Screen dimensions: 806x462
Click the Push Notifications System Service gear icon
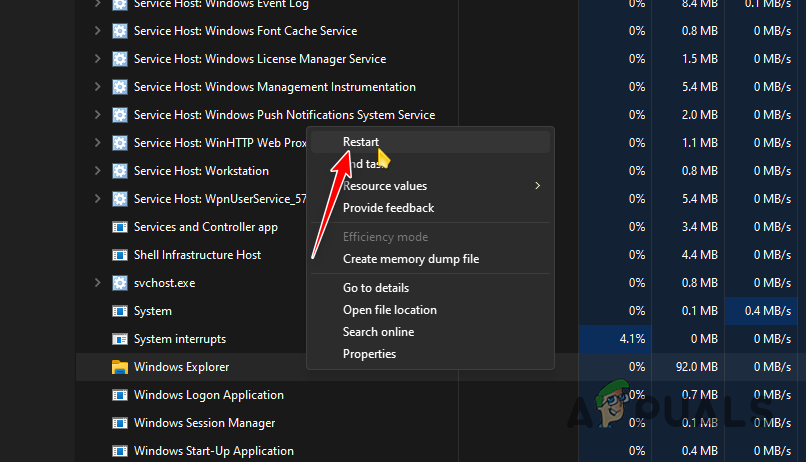tap(120, 115)
